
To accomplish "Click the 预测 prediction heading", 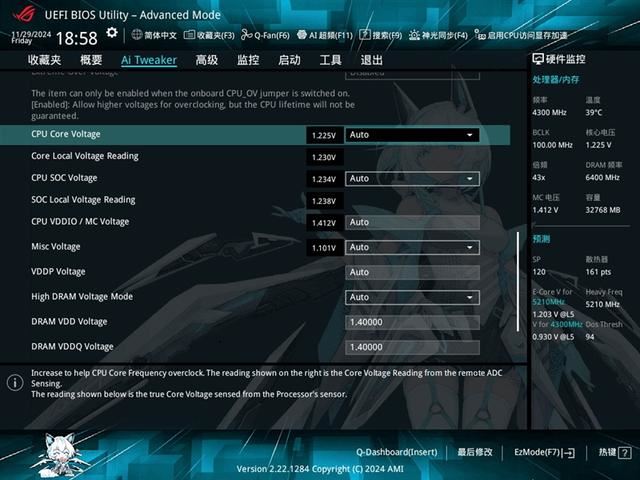I will point(541,239).
